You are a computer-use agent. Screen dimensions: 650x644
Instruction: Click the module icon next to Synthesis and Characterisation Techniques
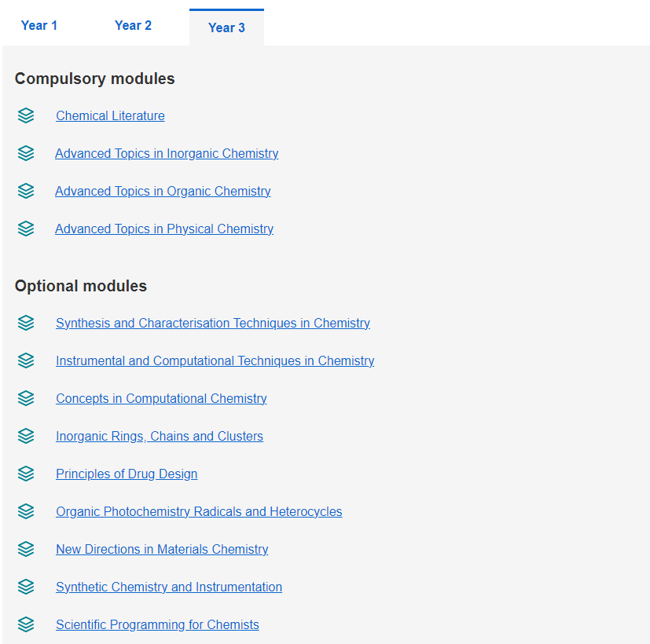(x=26, y=323)
